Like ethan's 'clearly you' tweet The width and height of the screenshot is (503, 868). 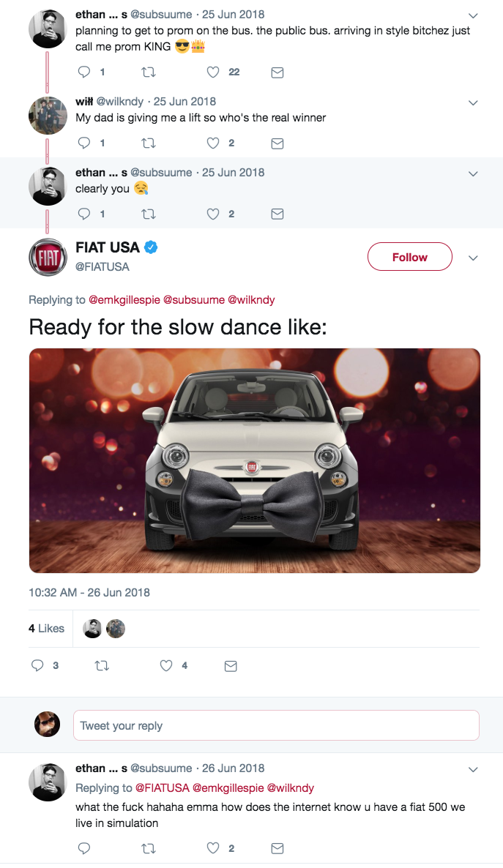point(213,214)
